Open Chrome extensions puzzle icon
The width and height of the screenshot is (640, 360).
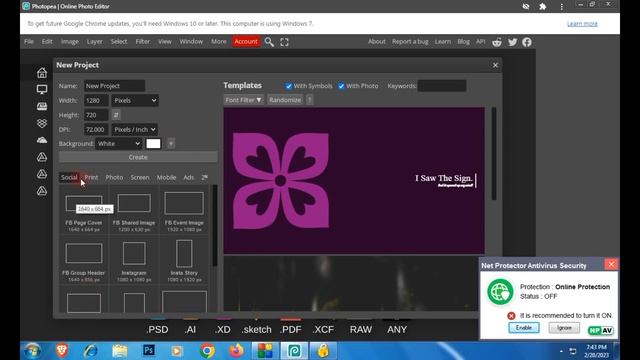pos(542,7)
